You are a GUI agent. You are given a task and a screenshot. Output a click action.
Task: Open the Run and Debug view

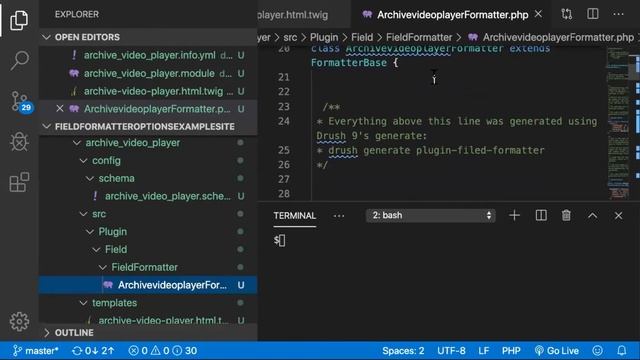pyautogui.click(x=19, y=142)
